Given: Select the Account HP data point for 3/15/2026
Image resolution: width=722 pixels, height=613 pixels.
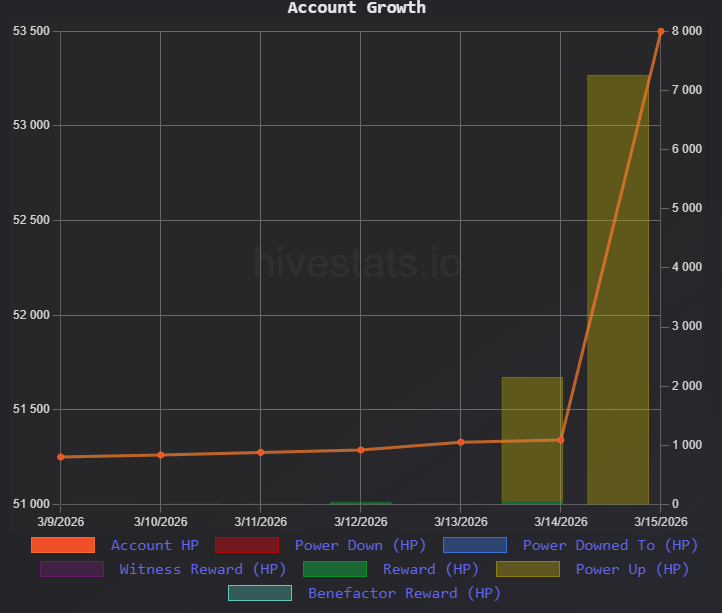Looking at the screenshot, I should pos(660,31).
